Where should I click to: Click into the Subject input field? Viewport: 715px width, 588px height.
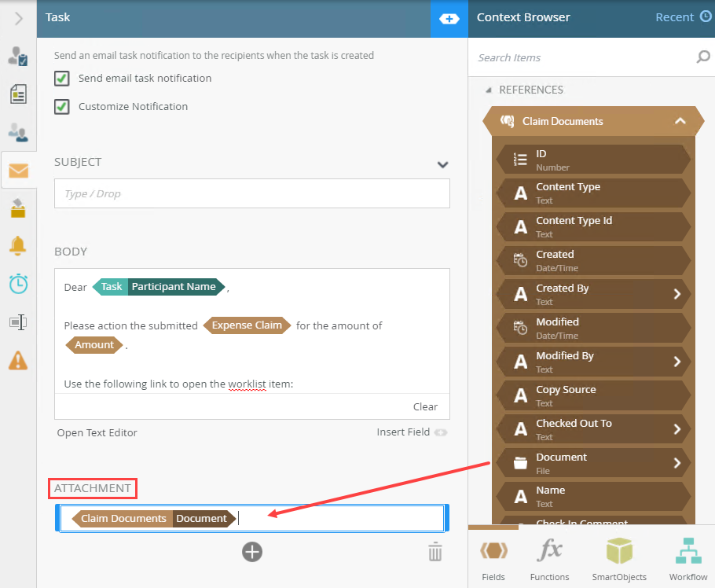pos(251,193)
